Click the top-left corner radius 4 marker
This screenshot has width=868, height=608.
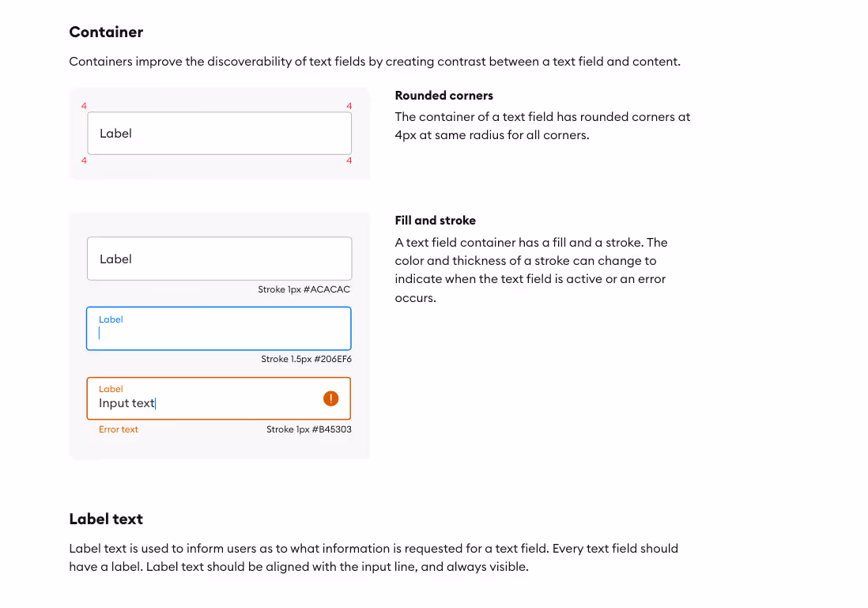pos(84,105)
